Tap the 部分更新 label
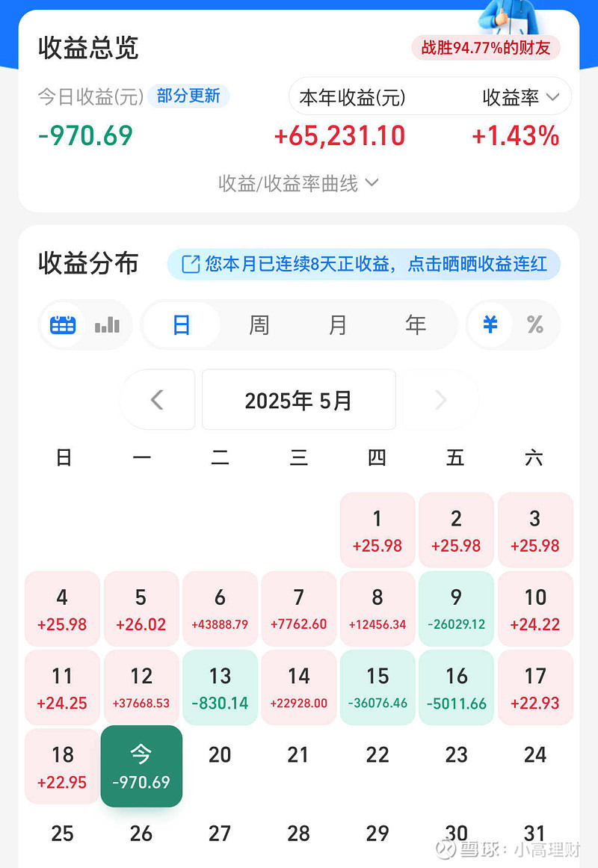Screen dimensions: 598x868 tap(188, 96)
